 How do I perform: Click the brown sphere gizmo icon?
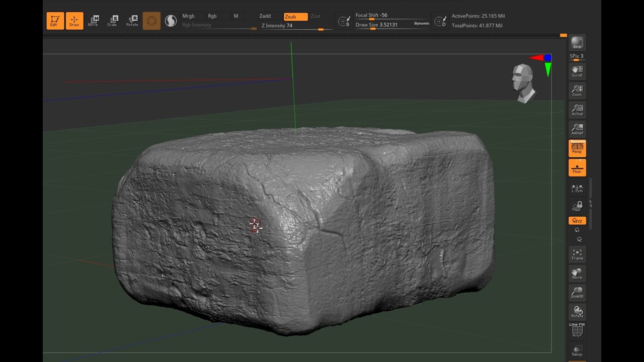[x=151, y=21]
